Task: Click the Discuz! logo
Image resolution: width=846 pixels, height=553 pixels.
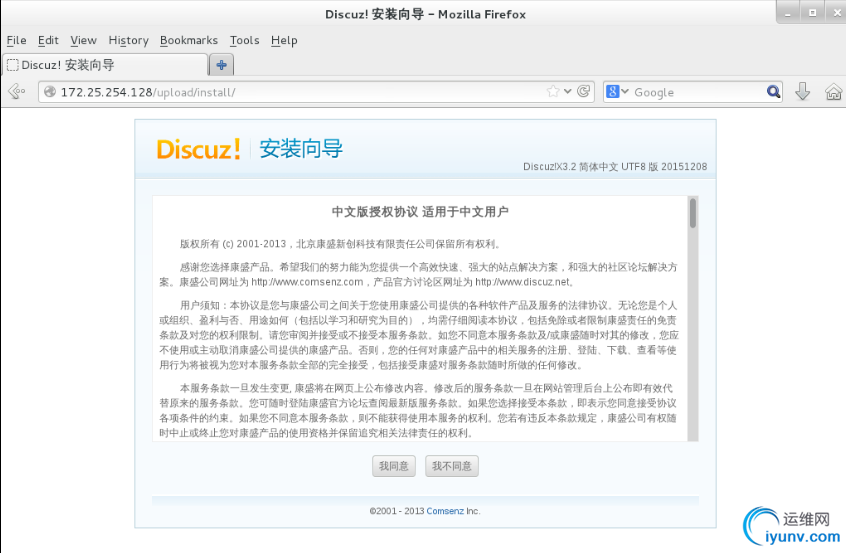Action: [x=199, y=149]
